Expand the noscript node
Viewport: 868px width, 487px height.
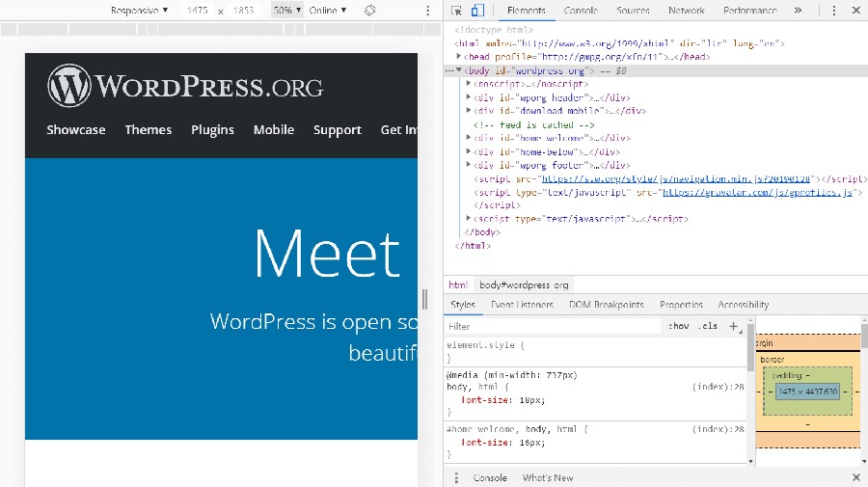click(469, 84)
